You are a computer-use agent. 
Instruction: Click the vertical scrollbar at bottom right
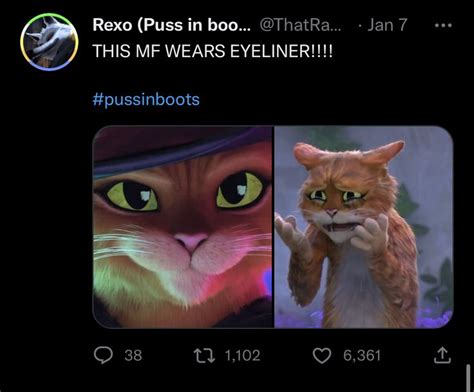tap(468, 377)
